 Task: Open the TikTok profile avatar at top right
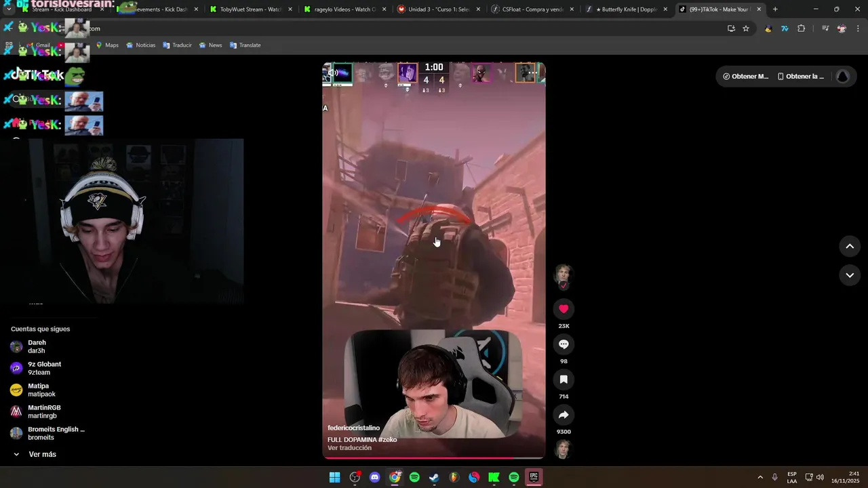coord(843,77)
